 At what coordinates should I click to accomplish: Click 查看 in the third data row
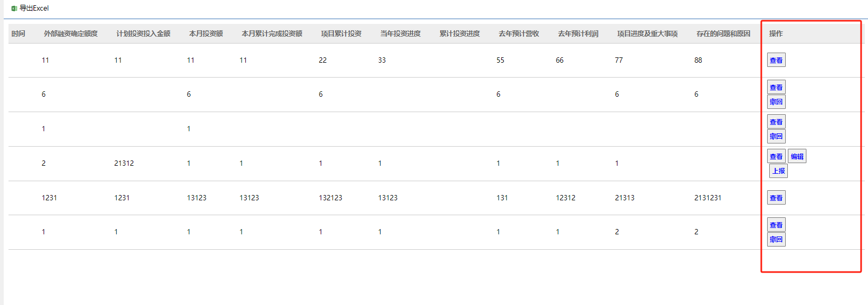pyautogui.click(x=776, y=122)
